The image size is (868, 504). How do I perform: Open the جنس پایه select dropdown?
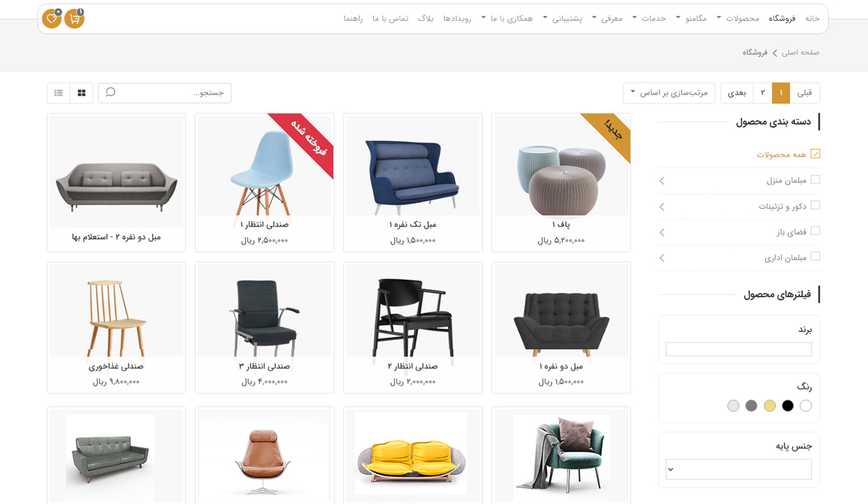[739, 469]
